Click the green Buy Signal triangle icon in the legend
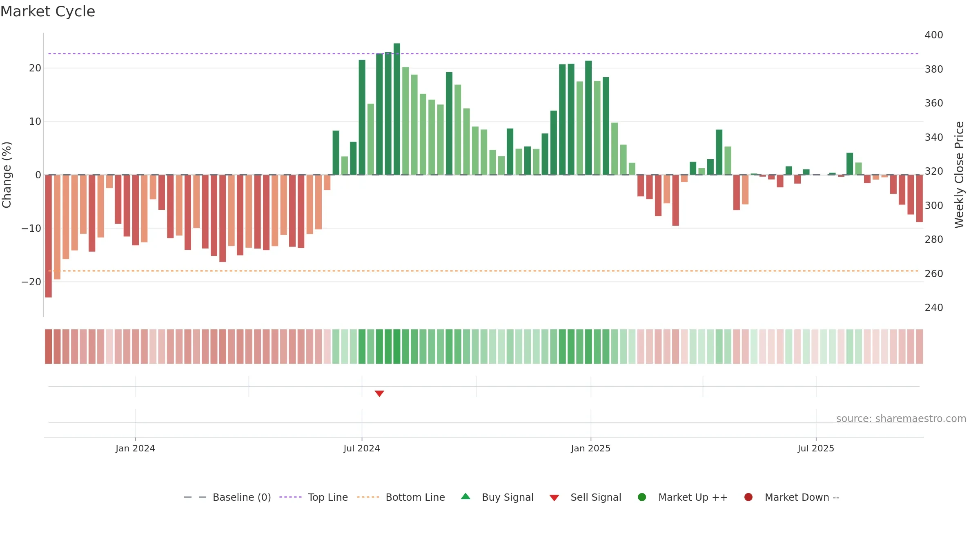Screen dimensions: 980x551 pos(465,496)
